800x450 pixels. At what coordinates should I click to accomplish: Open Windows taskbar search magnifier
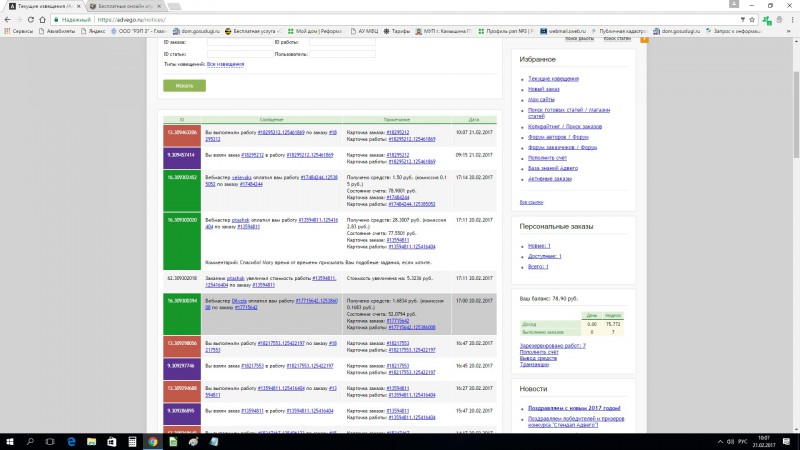30,442
